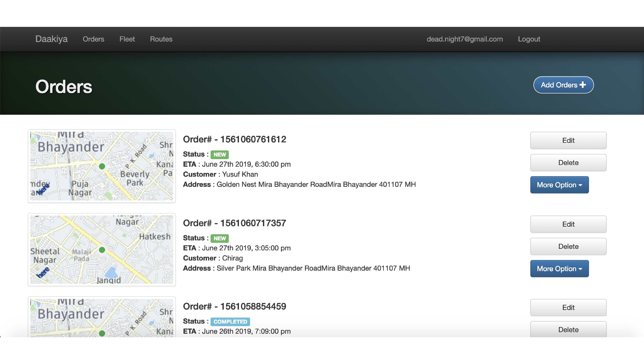644x362 pixels.
Task: Click the Daakiya brand logo
Action: pos(51,39)
